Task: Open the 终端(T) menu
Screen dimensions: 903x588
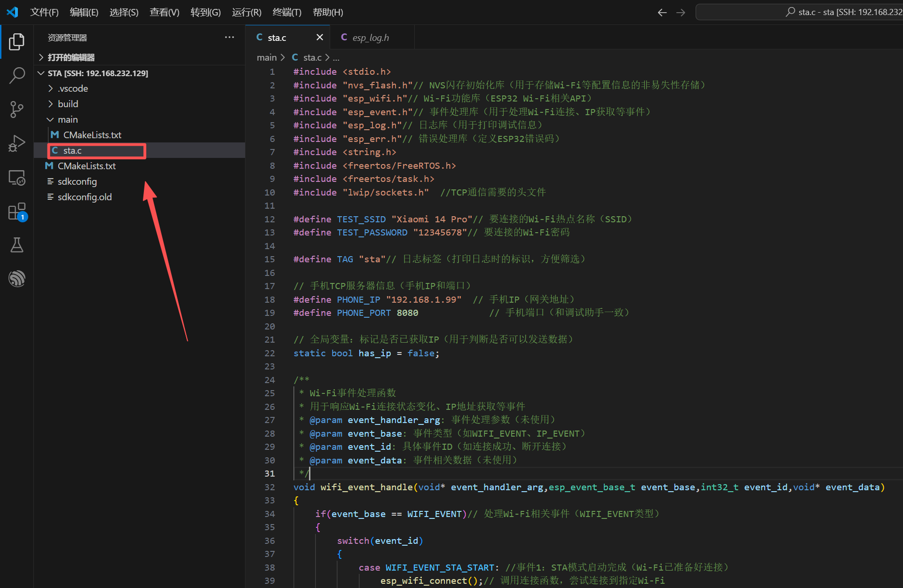Action: coord(286,12)
